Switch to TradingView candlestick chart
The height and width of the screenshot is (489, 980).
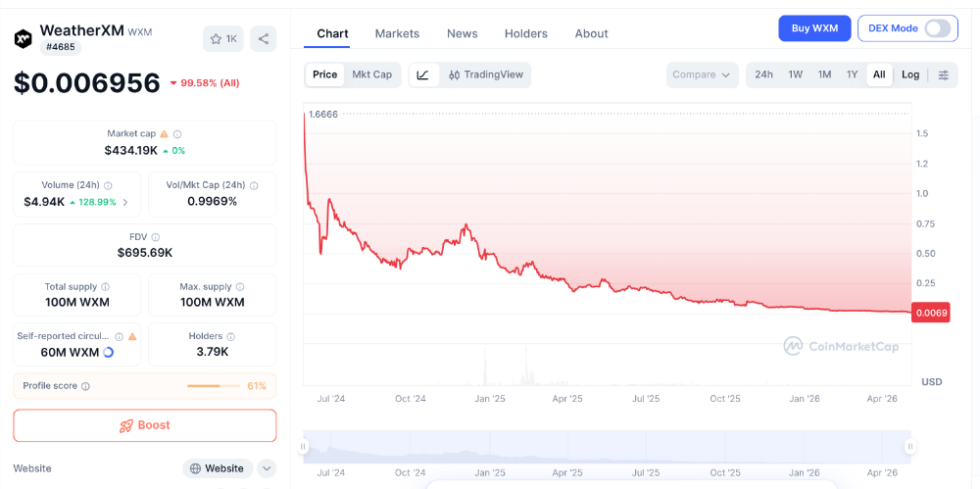486,75
